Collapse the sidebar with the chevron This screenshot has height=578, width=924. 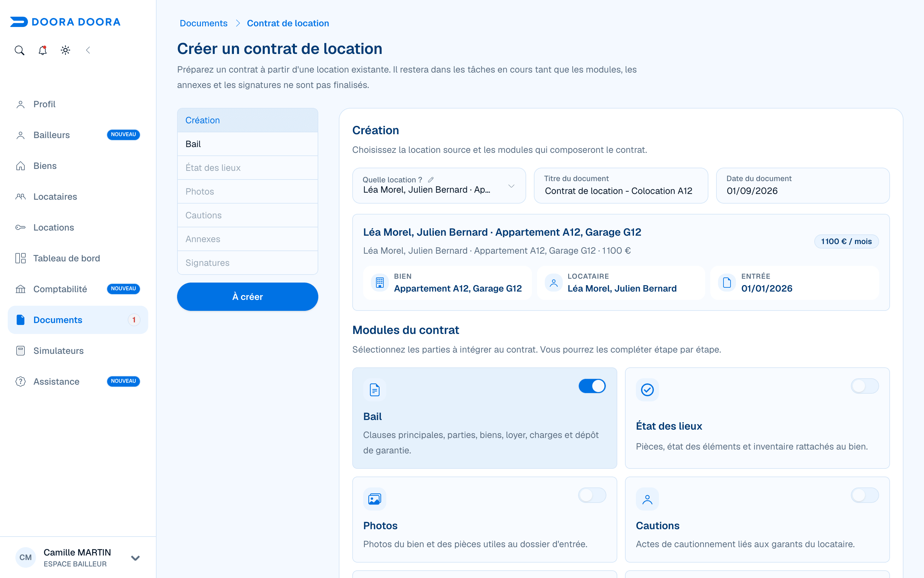[88, 50]
